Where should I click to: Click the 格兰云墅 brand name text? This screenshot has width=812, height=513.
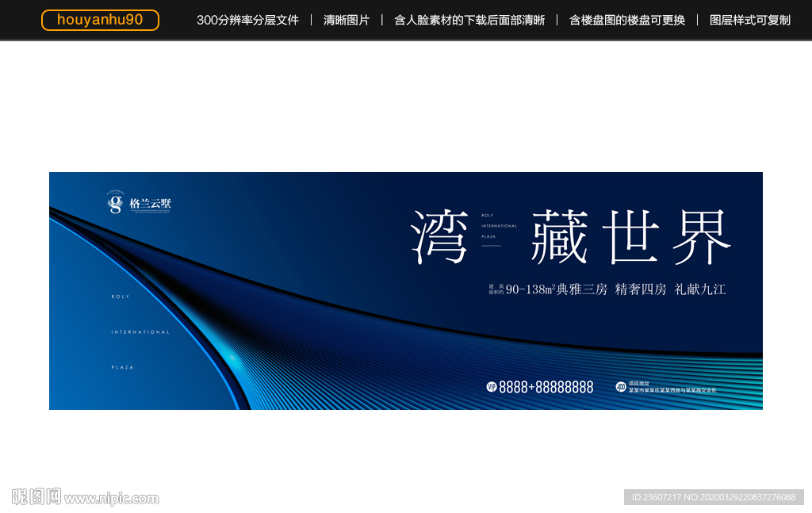pos(150,204)
